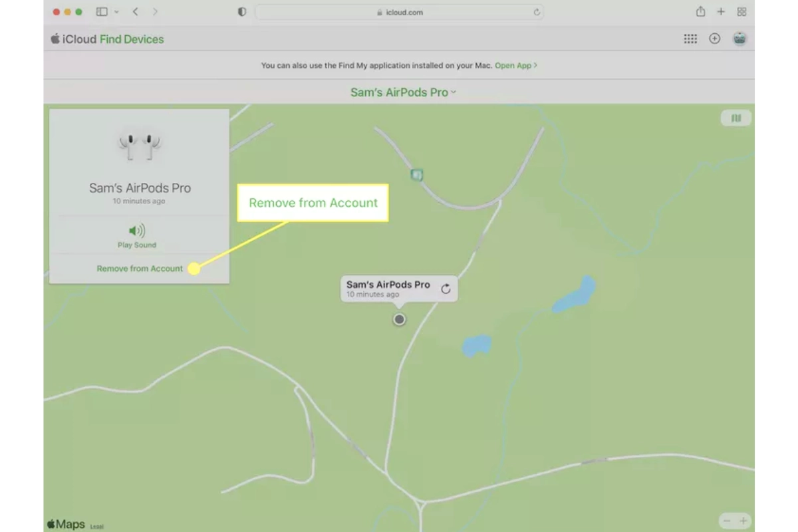Viewport: 798px width, 532px height.
Task: Expand sidebar options chevron in Safari toolbar
Action: (x=117, y=12)
